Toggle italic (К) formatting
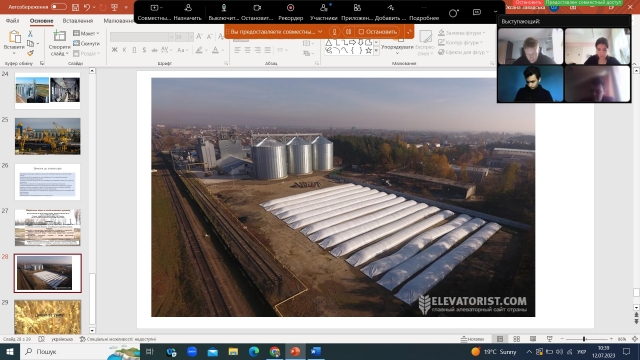The image size is (640, 360). [x=124, y=50]
